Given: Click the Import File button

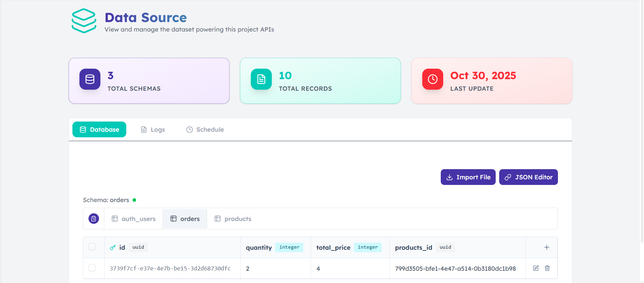Looking at the screenshot, I should pyautogui.click(x=468, y=177).
